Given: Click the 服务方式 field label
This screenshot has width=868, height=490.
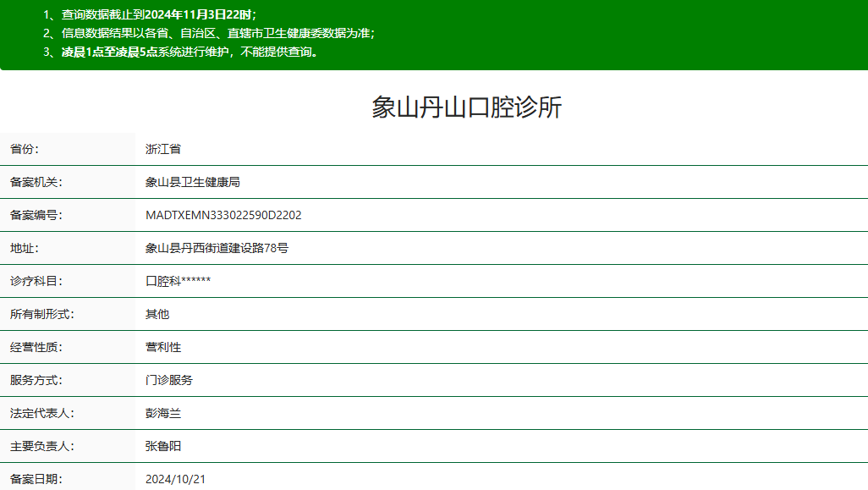Looking at the screenshot, I should [36, 380].
